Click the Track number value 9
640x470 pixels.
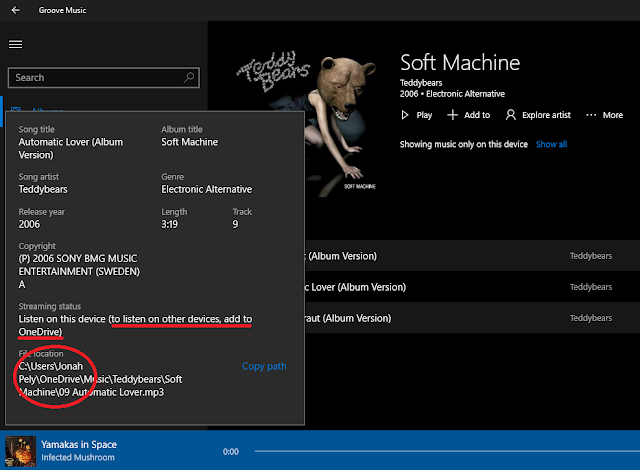pos(235,224)
